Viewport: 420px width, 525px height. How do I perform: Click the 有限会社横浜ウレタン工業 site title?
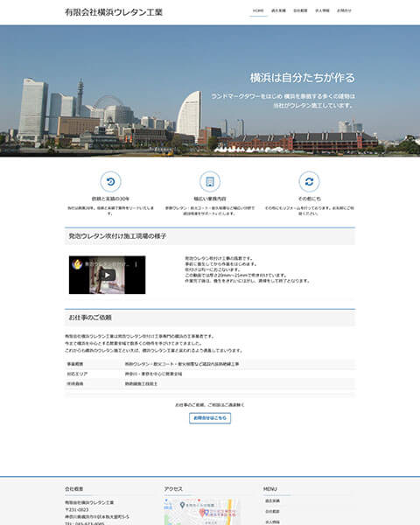point(114,12)
